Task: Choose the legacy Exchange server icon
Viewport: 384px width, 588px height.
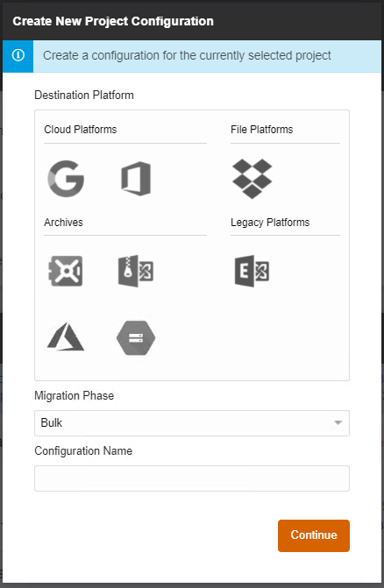Action: click(x=252, y=271)
